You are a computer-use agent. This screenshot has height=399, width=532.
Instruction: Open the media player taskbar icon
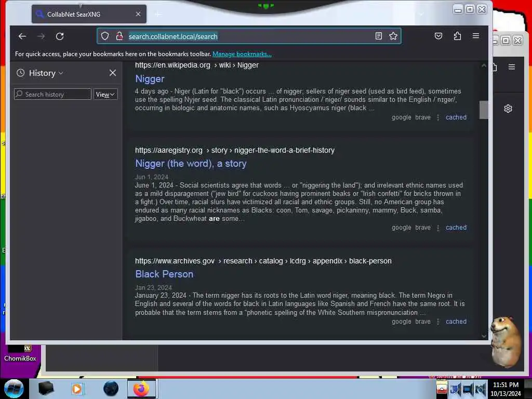(x=77, y=389)
